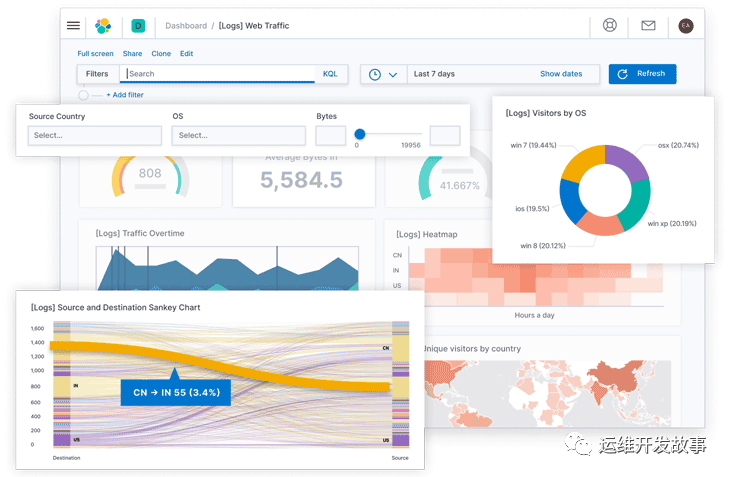The width and height of the screenshot is (730, 477).
Task: Open the user profile avatar
Action: pyautogui.click(x=685, y=26)
